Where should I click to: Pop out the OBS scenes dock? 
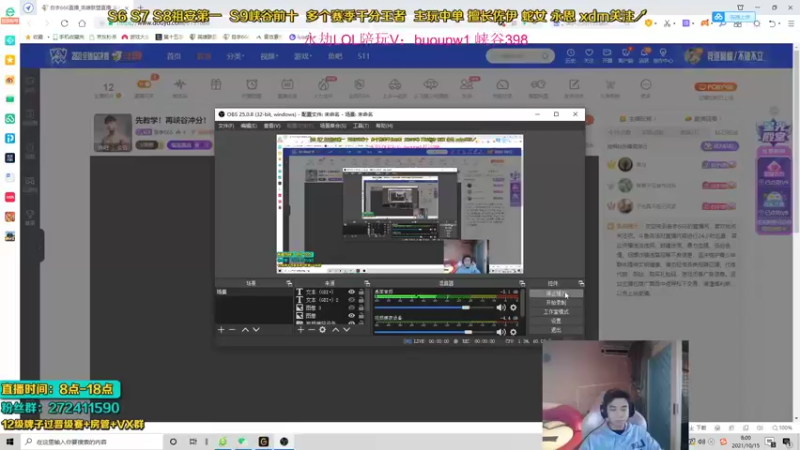tap(289, 283)
